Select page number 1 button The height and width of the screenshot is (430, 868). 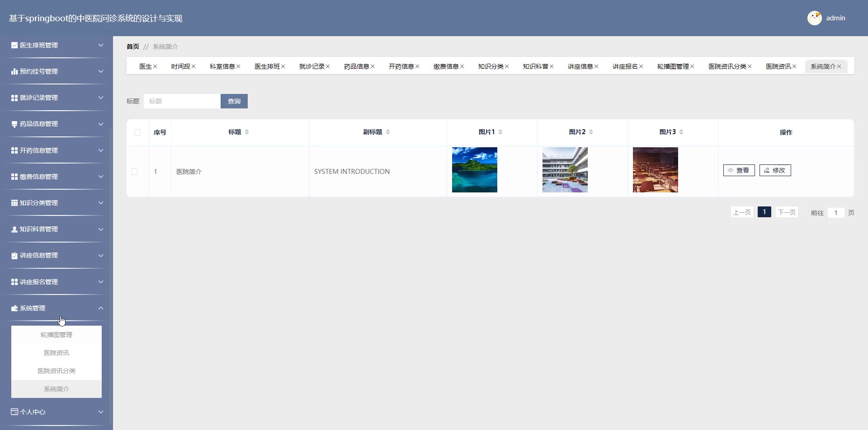[764, 212]
